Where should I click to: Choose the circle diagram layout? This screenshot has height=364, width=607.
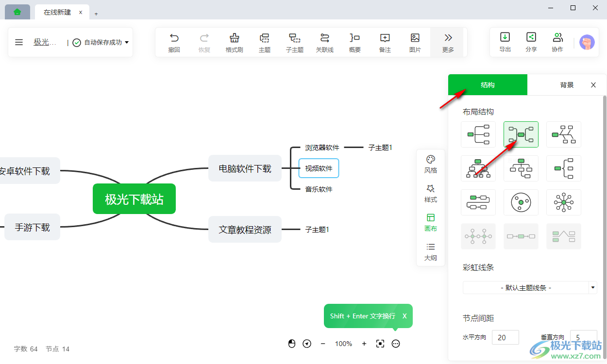click(521, 202)
